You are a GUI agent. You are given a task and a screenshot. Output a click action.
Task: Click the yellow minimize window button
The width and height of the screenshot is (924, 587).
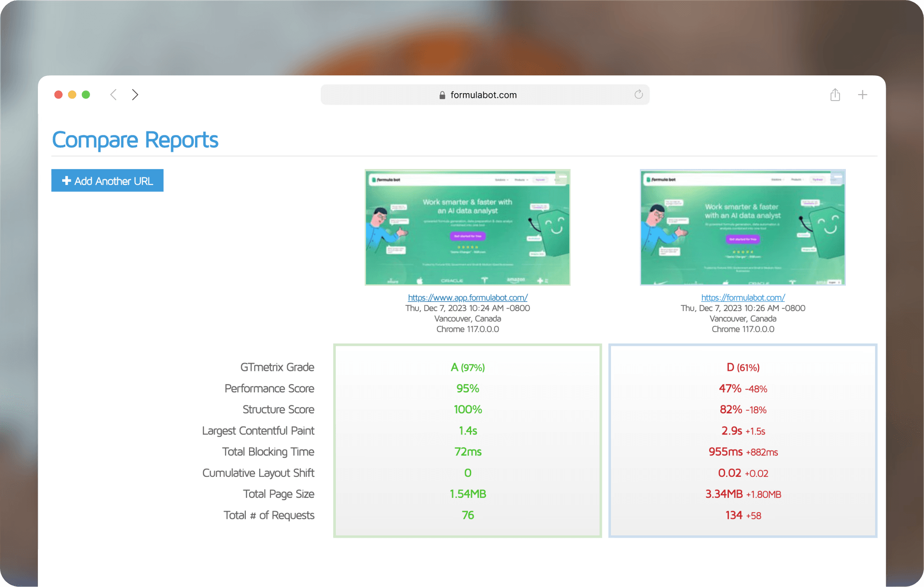[x=72, y=95]
